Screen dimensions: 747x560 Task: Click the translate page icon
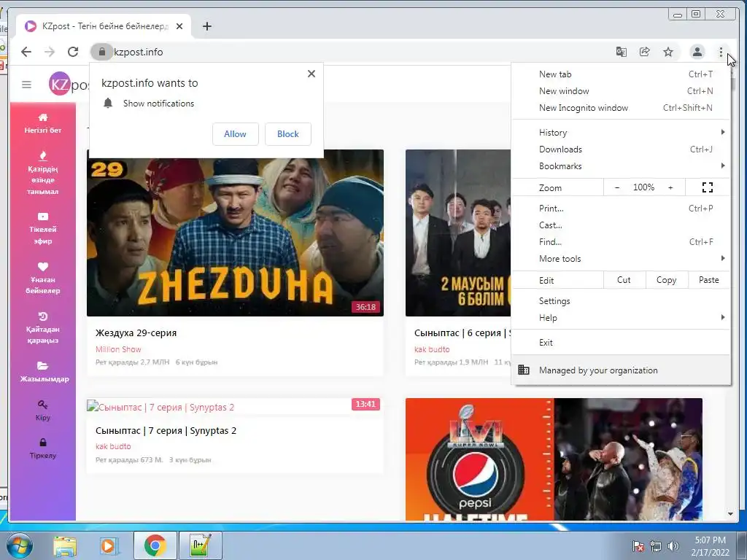coord(622,52)
